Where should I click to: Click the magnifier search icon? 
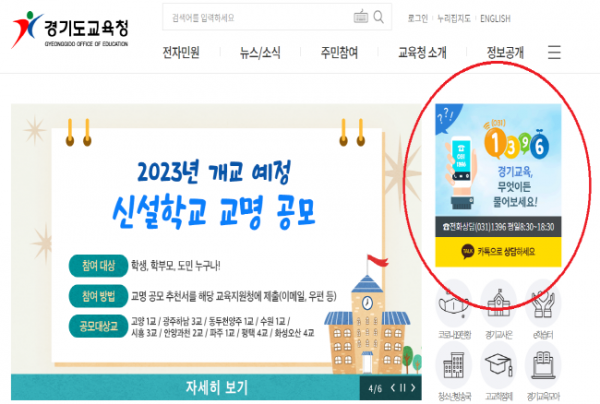378,17
